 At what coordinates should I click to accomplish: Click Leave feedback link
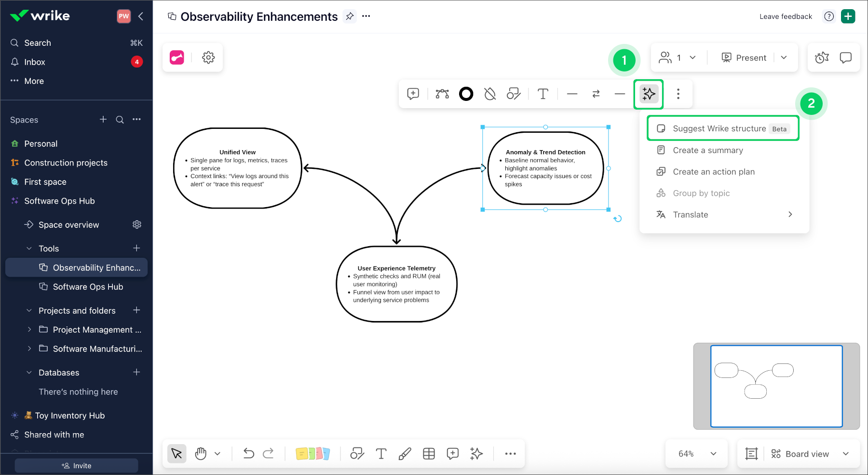tap(786, 16)
